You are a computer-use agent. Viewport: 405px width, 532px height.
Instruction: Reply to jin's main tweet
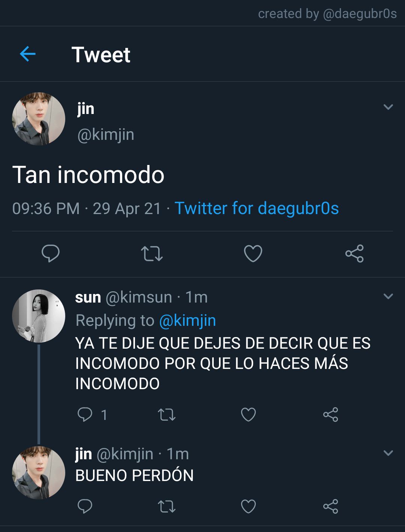51,253
